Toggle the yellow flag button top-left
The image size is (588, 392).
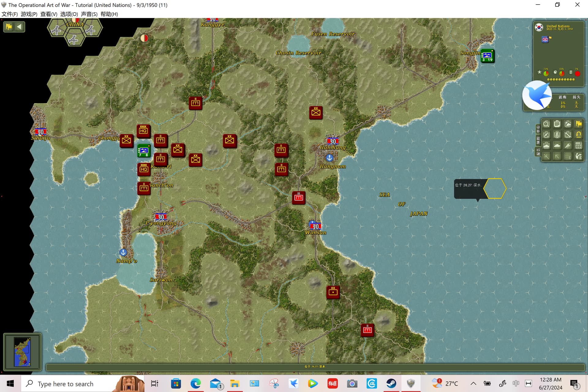(9, 27)
